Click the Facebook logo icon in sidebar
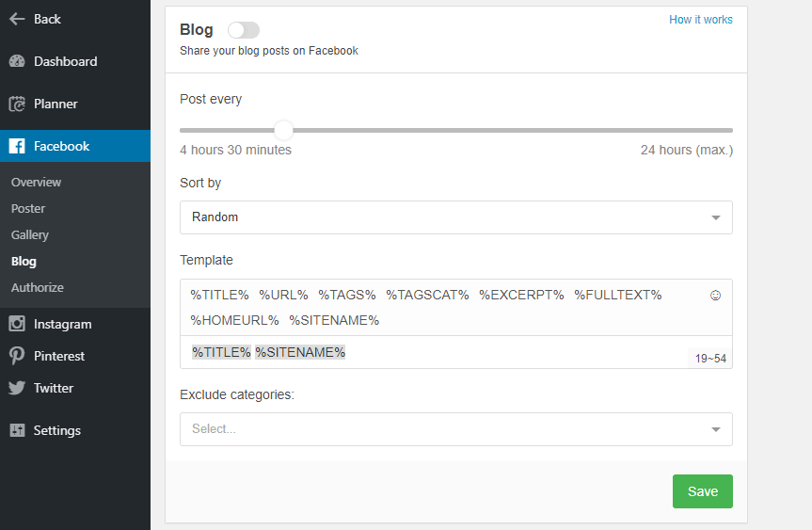The height and width of the screenshot is (530, 812). [17, 146]
